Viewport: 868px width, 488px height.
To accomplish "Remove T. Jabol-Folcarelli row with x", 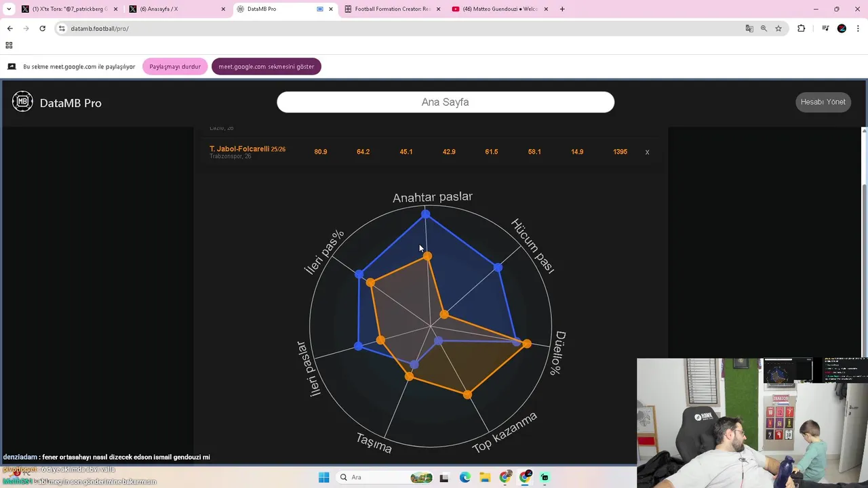I will [x=647, y=152].
